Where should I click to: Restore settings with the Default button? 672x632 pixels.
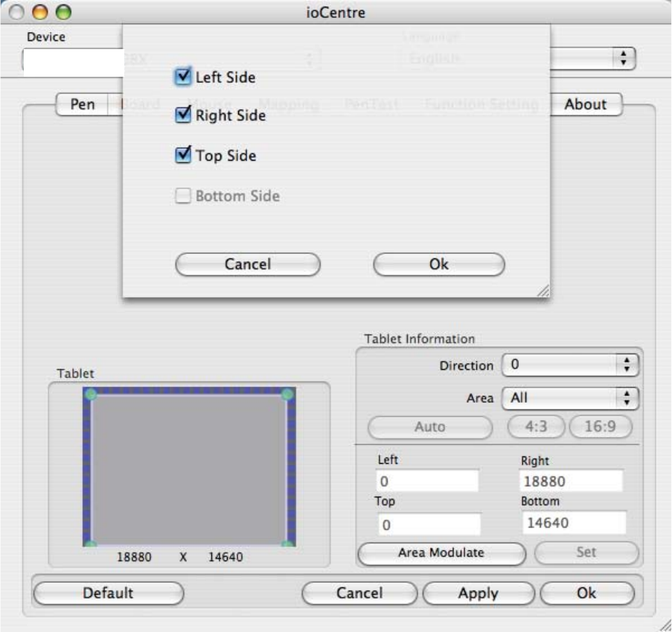[109, 593]
